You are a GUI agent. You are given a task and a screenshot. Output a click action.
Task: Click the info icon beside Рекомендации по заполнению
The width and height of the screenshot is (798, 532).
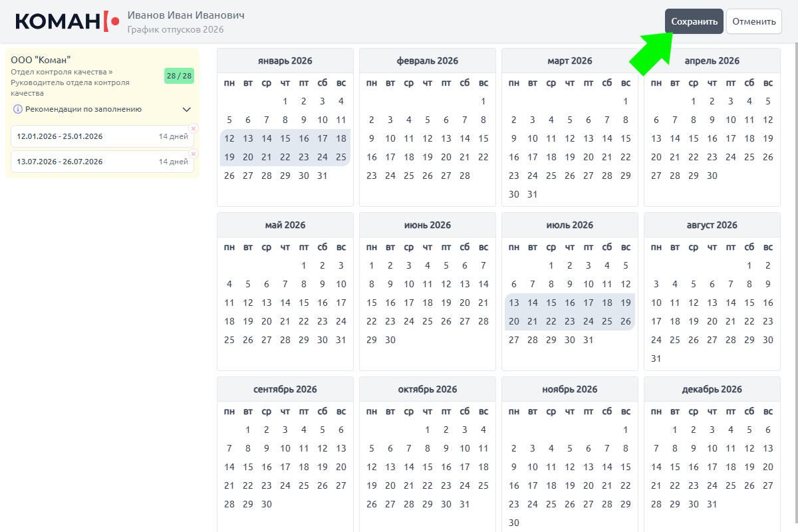click(x=18, y=109)
